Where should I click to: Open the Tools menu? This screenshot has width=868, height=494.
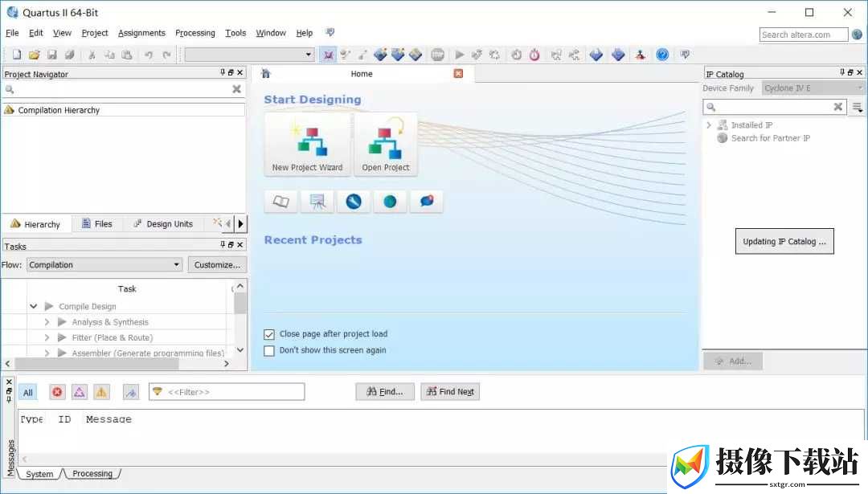pos(235,33)
